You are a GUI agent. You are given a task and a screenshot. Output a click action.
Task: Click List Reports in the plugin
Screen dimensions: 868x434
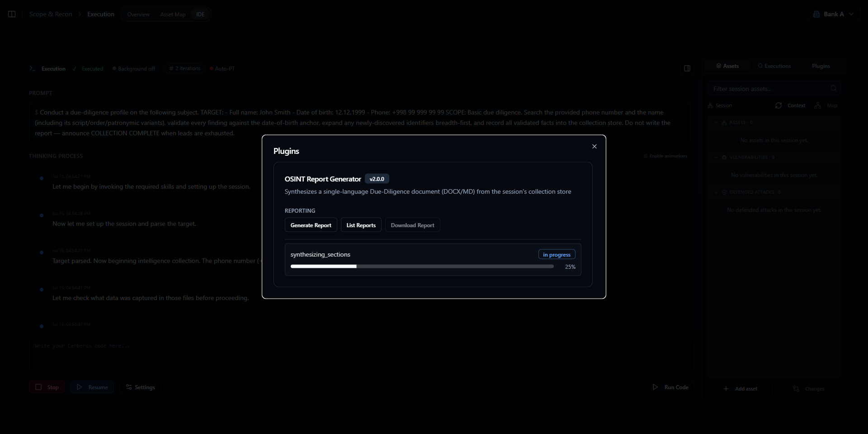[361, 225]
